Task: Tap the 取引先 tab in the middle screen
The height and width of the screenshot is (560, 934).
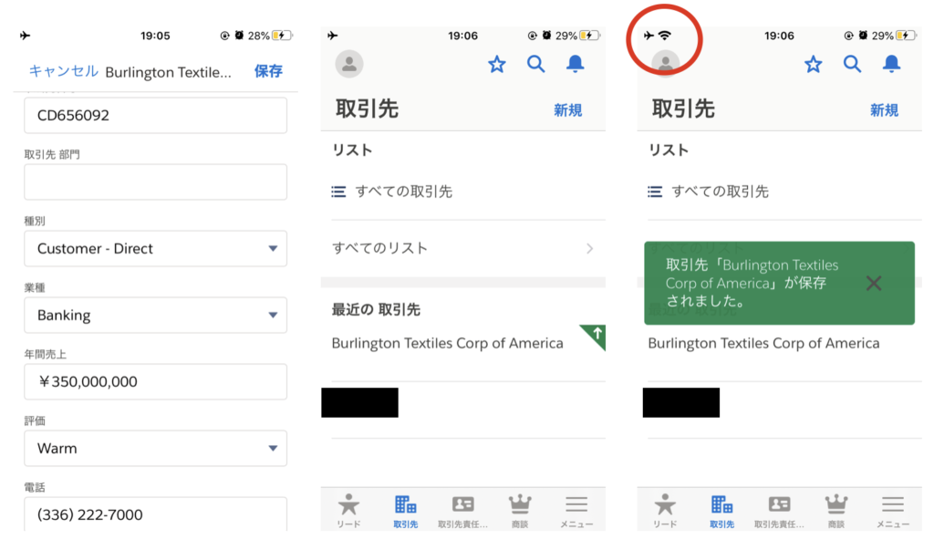Action: coord(406,511)
